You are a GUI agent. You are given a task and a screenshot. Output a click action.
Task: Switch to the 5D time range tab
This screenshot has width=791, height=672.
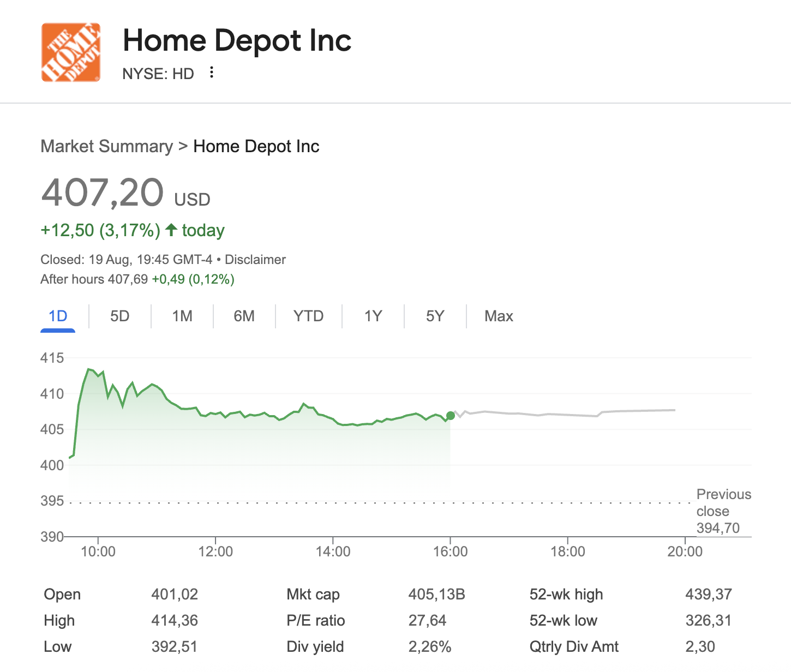point(119,316)
